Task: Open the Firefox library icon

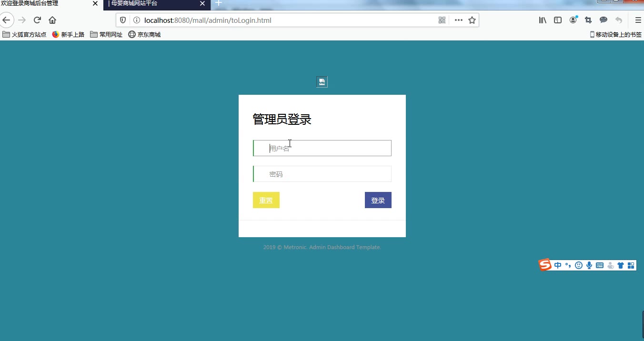Action: pyautogui.click(x=543, y=20)
